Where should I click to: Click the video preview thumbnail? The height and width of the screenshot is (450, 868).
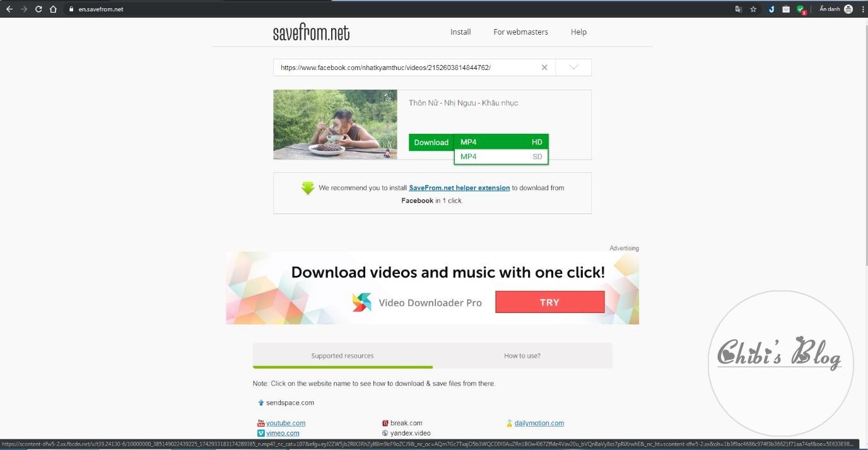coord(335,124)
